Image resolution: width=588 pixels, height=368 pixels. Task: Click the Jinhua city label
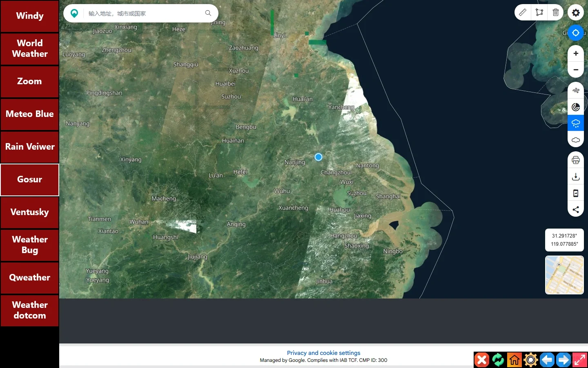pyautogui.click(x=324, y=281)
